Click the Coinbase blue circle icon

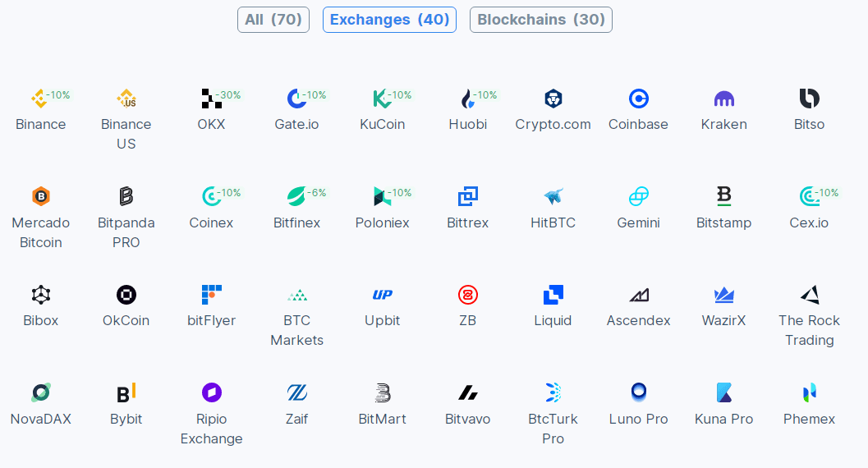click(638, 99)
